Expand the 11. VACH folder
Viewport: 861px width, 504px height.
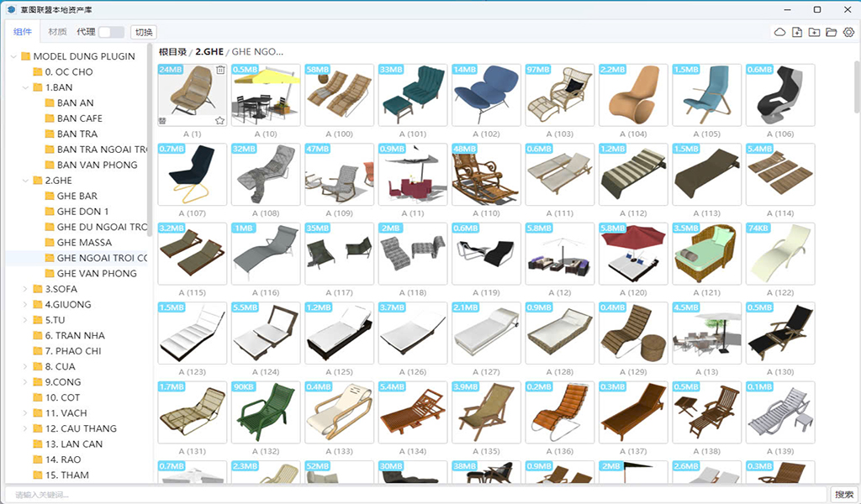[x=25, y=413]
